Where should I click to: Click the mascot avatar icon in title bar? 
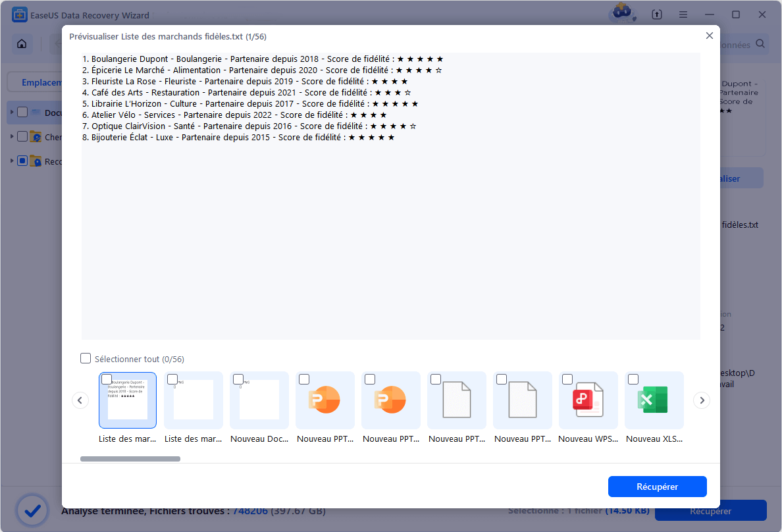[621, 13]
